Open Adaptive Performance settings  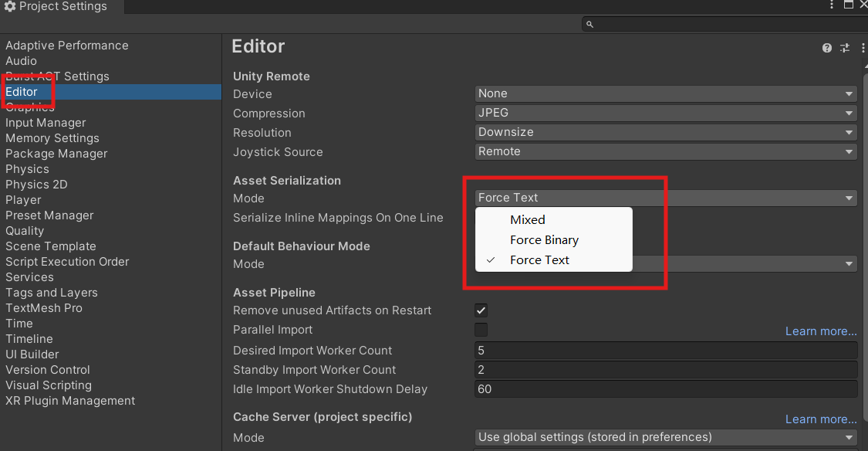67,46
